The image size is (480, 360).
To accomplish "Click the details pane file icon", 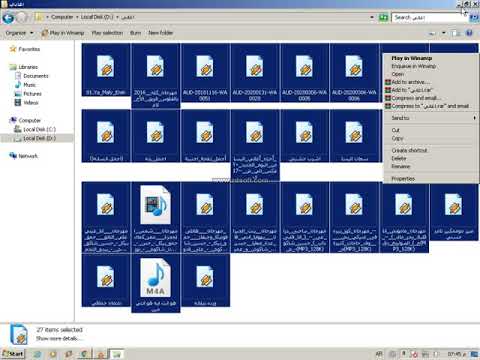I will coord(19,334).
